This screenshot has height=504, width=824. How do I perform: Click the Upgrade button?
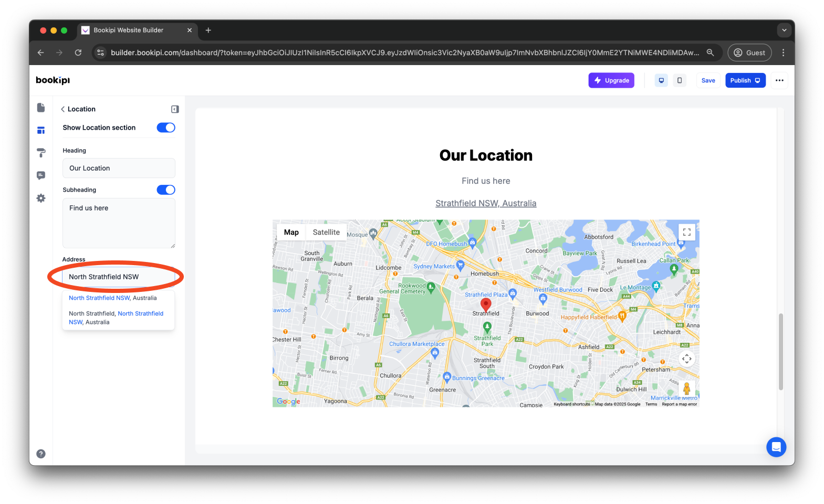pos(611,80)
